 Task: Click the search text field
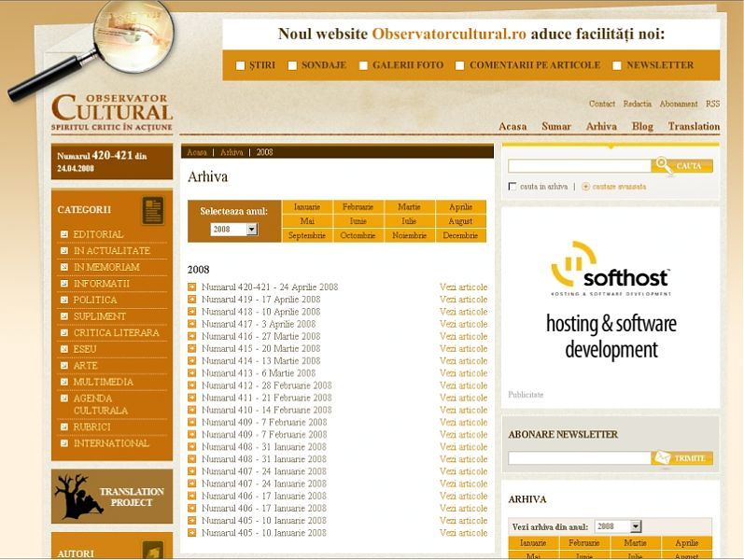[x=580, y=165]
